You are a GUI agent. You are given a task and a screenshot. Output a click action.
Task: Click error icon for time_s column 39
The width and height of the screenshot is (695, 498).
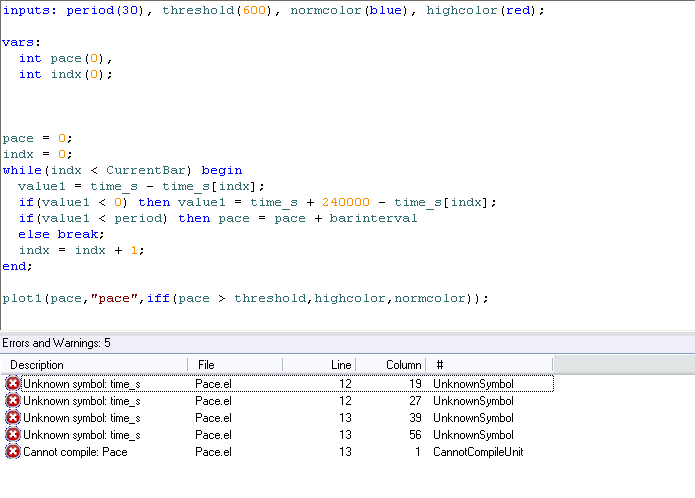coord(13,417)
